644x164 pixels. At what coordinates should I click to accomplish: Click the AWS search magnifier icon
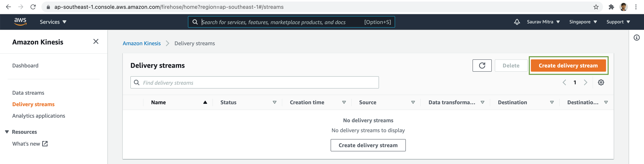pos(195,22)
